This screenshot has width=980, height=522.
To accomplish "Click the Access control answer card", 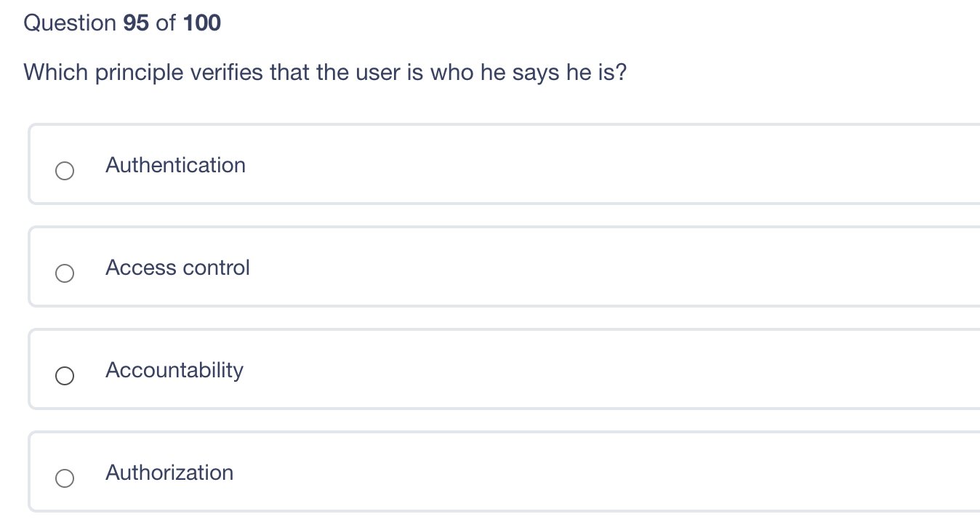I will coord(436,267).
